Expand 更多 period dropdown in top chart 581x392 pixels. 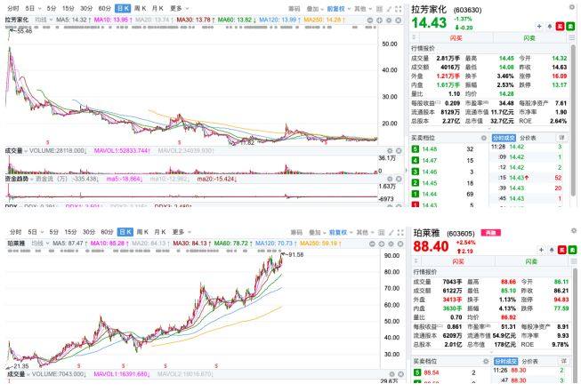pyautogui.click(x=179, y=8)
